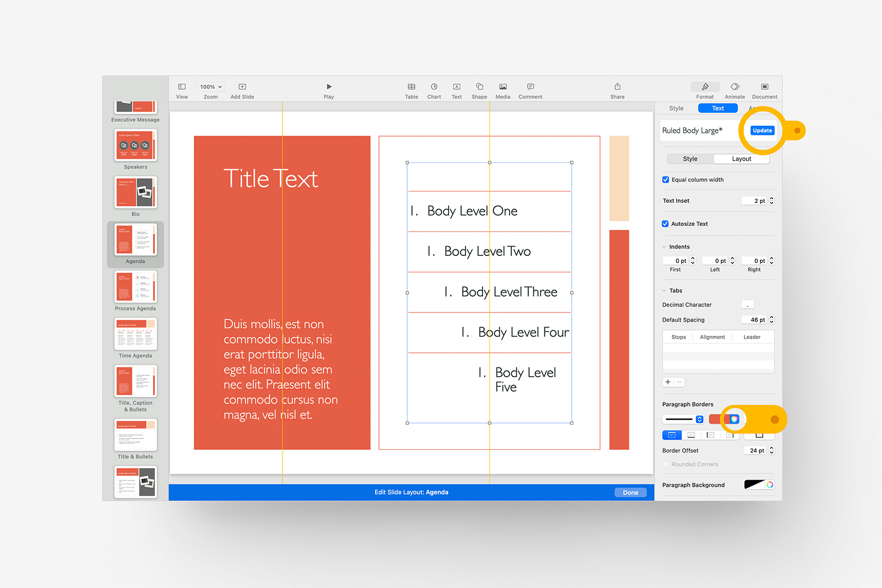Adjust the First indent stepper

click(693, 261)
